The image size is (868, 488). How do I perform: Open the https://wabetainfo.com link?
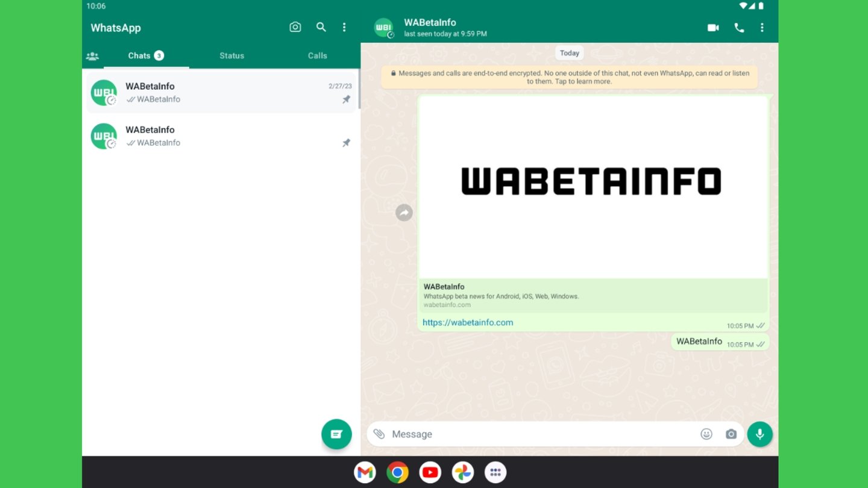tap(468, 322)
